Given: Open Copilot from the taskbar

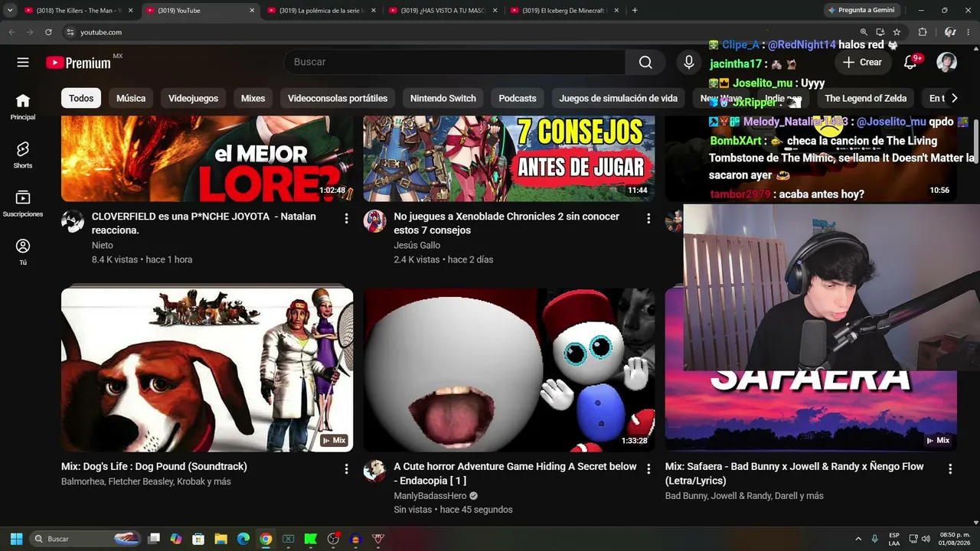Looking at the screenshot, I should pos(176,539).
